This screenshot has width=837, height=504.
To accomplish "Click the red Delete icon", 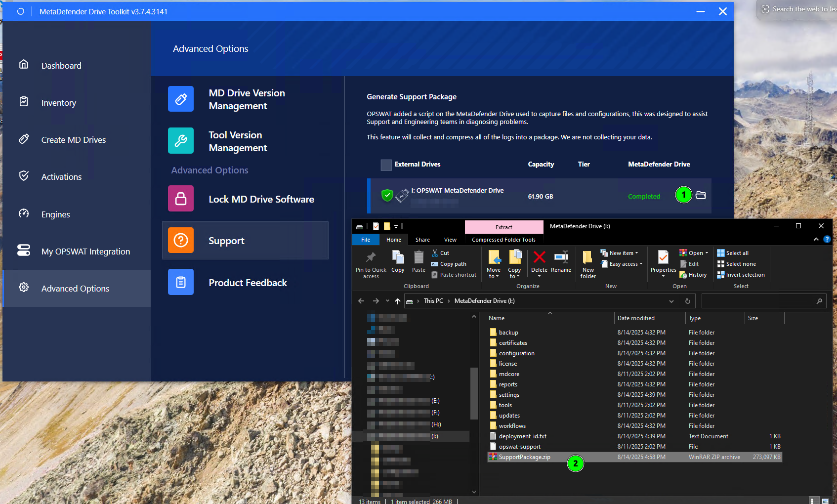I will (539, 257).
